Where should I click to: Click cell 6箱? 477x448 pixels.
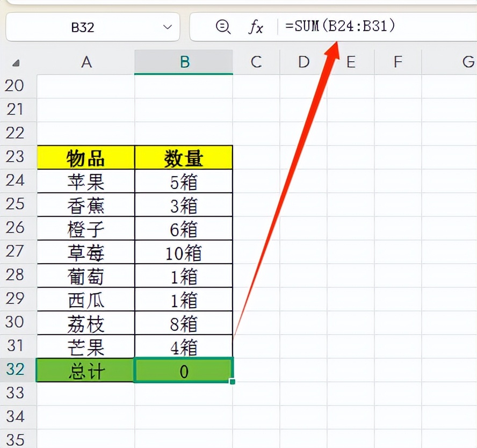[x=184, y=228]
